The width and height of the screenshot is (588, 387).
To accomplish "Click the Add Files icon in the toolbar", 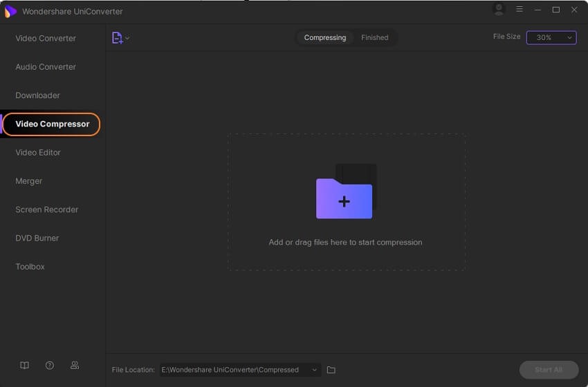I will pos(118,38).
